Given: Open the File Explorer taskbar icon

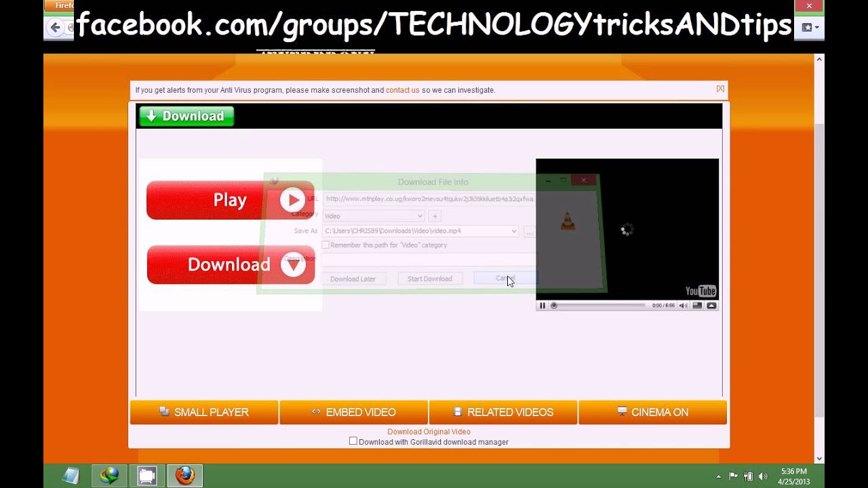Looking at the screenshot, I should point(147,476).
